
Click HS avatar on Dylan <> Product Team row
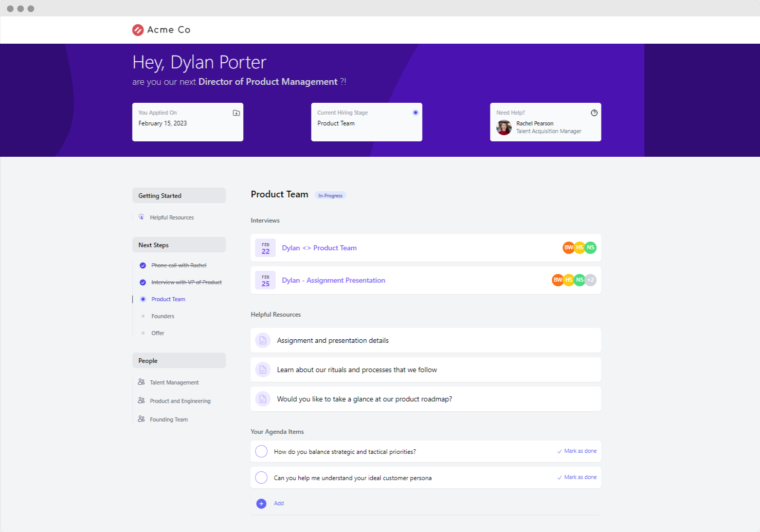click(580, 248)
